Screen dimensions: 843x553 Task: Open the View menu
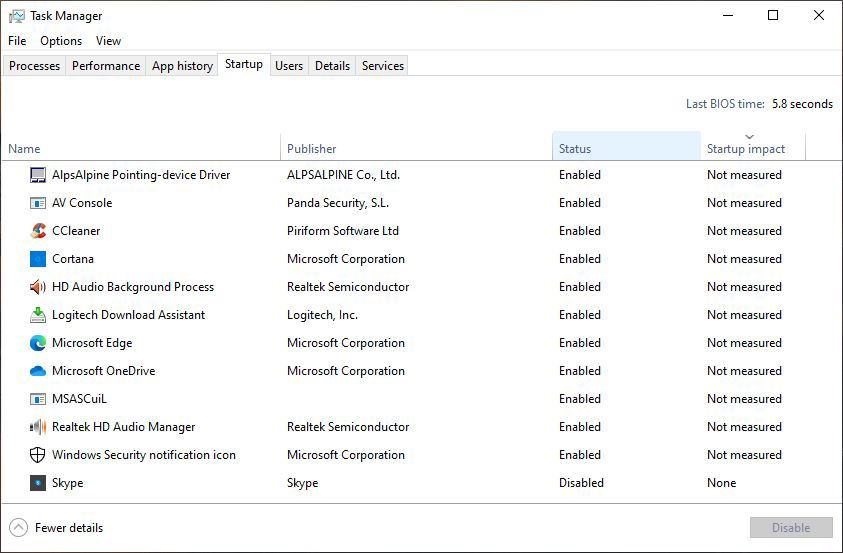point(108,41)
